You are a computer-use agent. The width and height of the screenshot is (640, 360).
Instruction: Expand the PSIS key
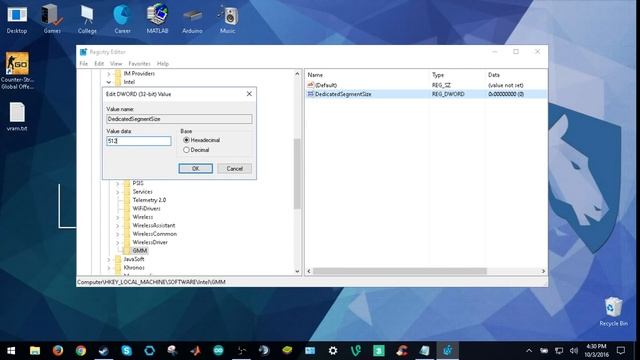click(118, 183)
